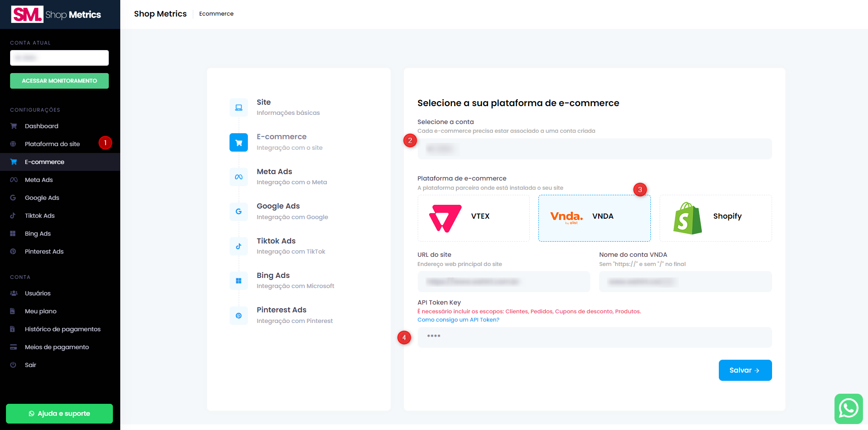Open the Selecione a conta dropdown

coord(594,149)
